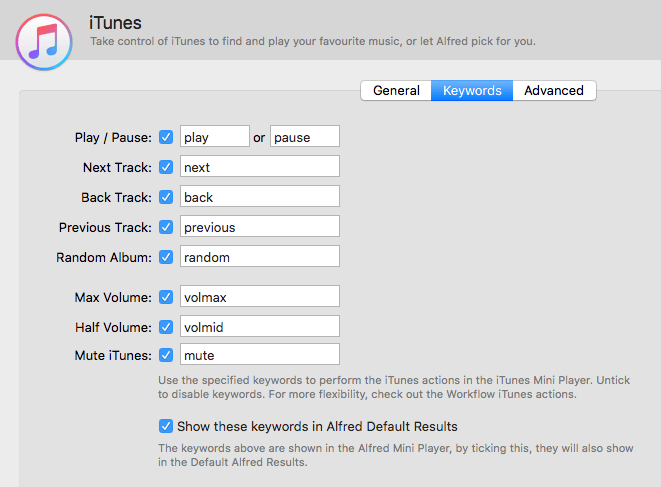Viewport: 661px width, 487px height.
Task: Click the 'random' keyword input
Action: (260, 256)
